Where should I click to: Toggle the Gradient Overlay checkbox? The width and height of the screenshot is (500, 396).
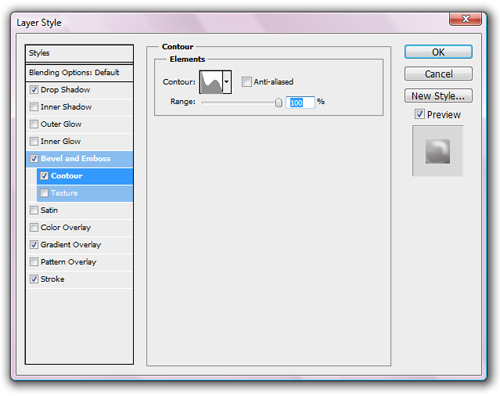[x=34, y=245]
